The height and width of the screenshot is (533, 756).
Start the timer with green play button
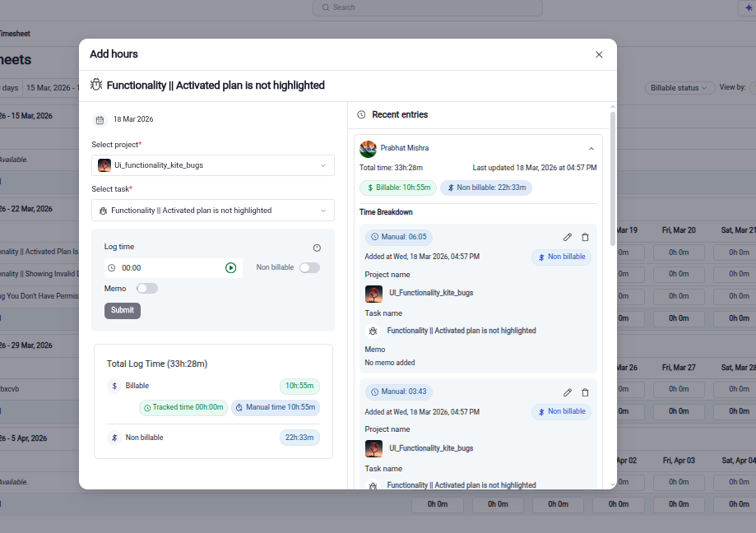pos(231,268)
